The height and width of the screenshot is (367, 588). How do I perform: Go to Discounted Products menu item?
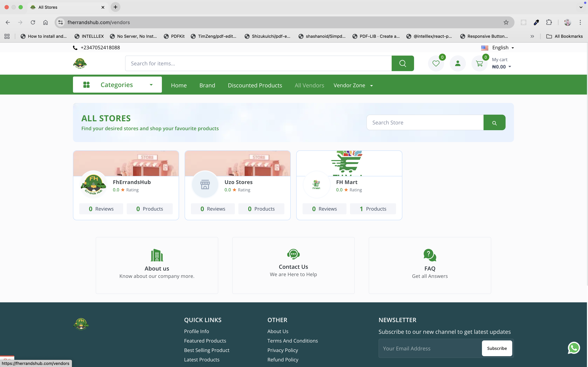[255, 85]
